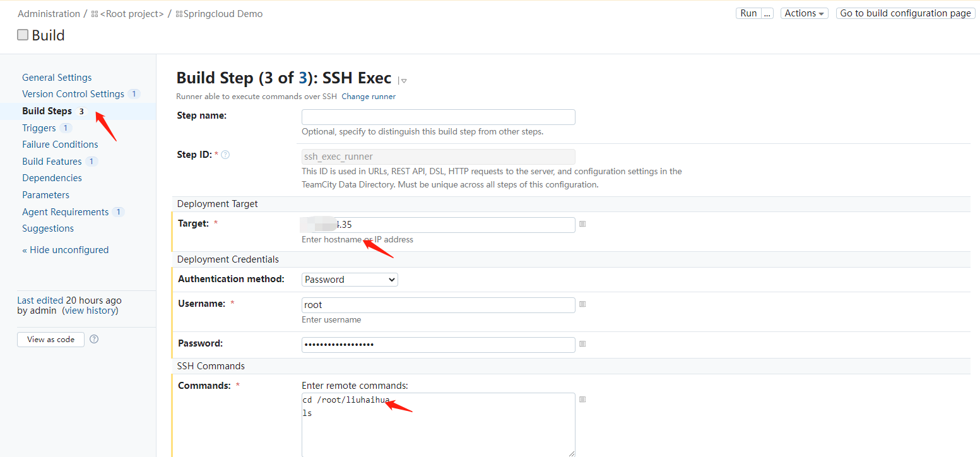Click Change runner link
The image size is (980, 457).
[x=369, y=97]
